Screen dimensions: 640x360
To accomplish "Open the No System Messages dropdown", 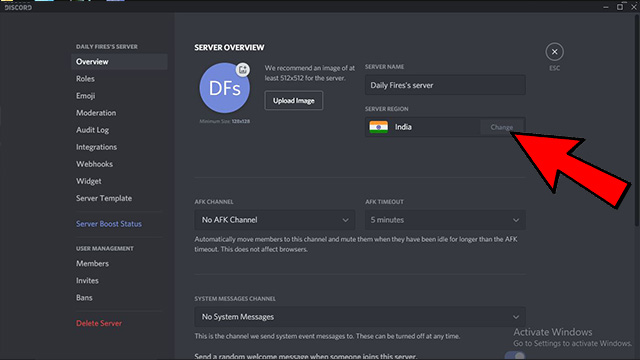I will coord(360,317).
